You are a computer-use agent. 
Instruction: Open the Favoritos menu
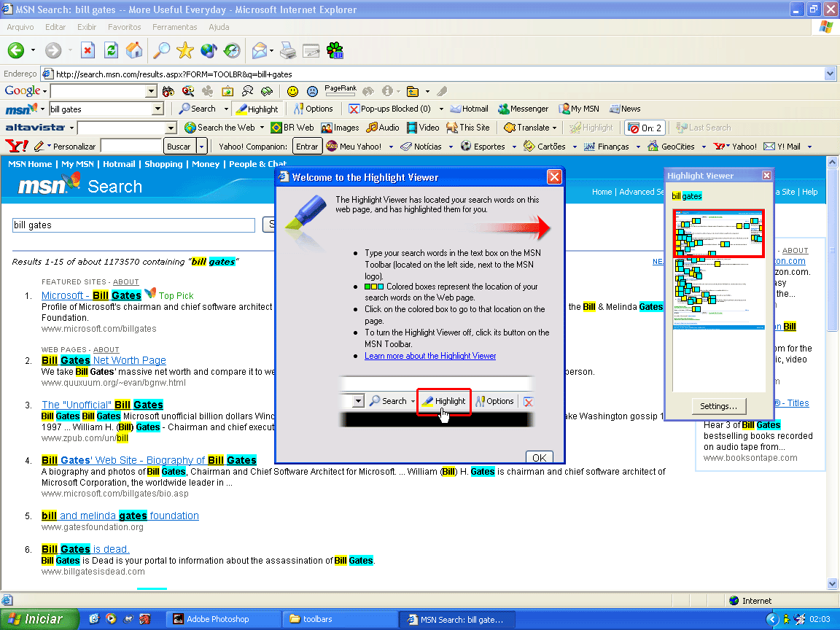tap(124, 27)
